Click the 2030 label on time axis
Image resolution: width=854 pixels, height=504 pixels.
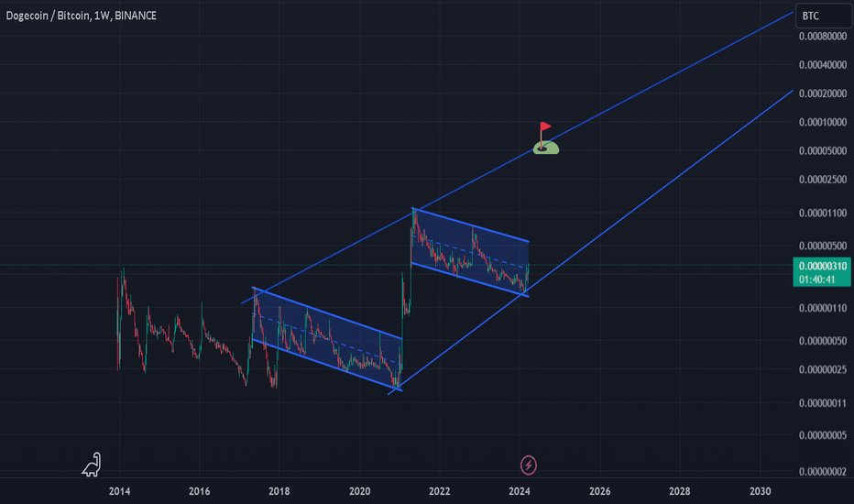[761, 491]
